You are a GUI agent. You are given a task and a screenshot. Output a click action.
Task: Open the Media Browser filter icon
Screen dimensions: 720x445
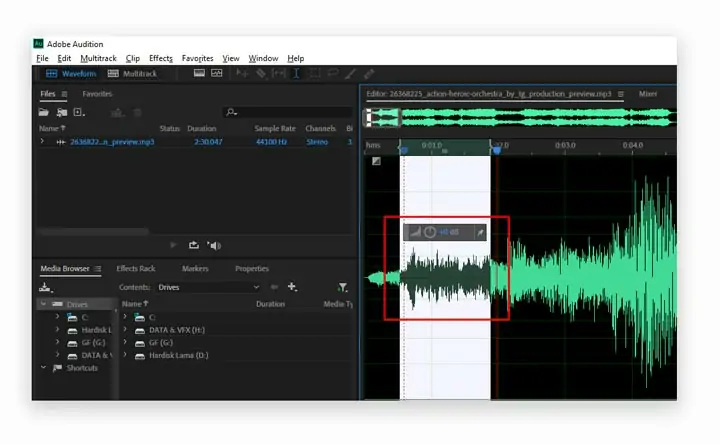[343, 287]
